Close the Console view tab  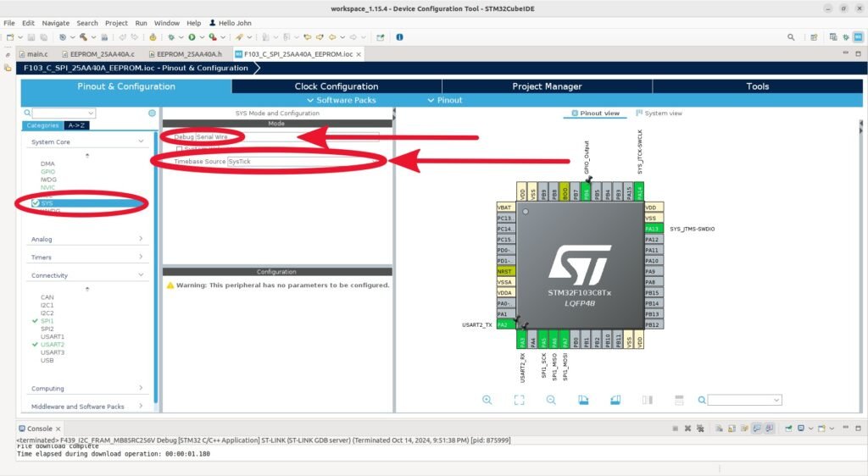[x=58, y=429]
